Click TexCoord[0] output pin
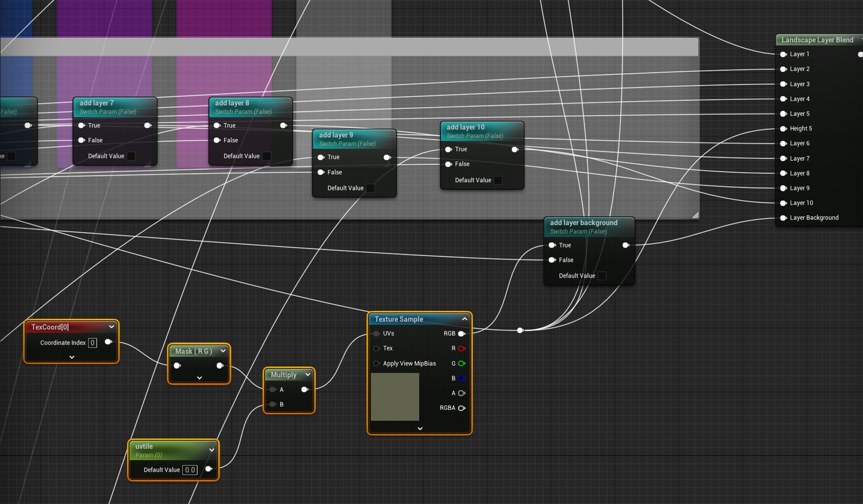Viewport: 863px width, 504px height. click(108, 342)
